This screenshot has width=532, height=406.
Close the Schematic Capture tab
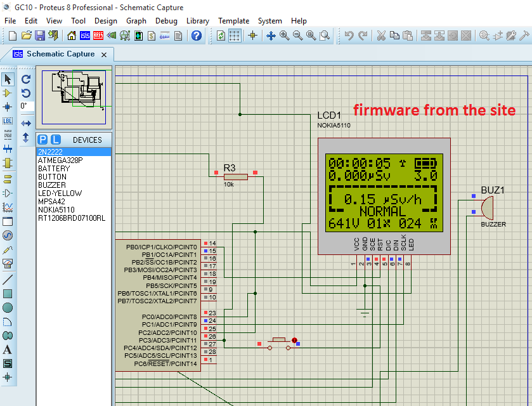click(x=104, y=55)
